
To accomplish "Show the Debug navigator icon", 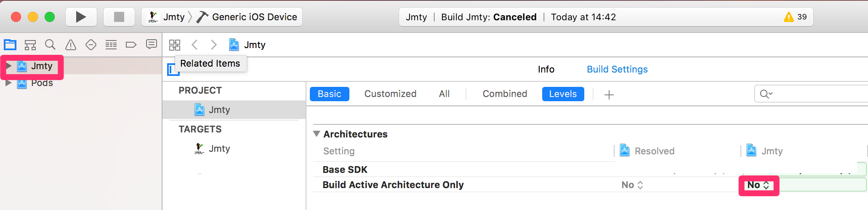I will [111, 45].
